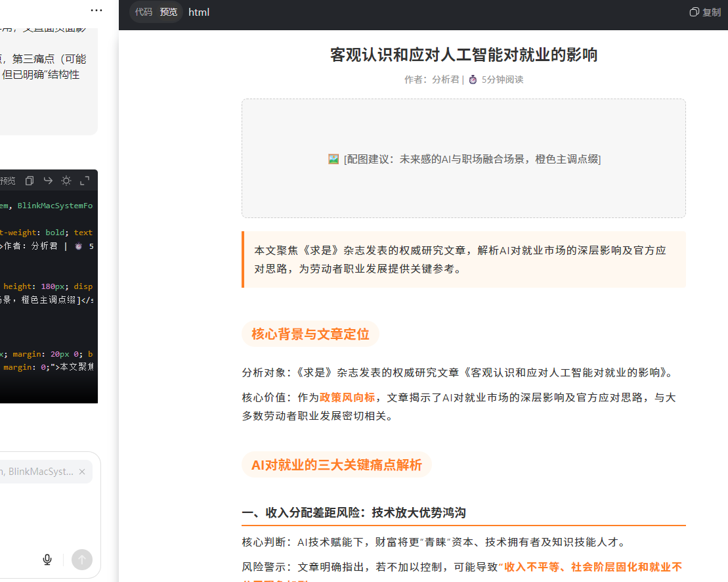Switch to the 代码 code tab
The image size is (728, 582).
click(144, 12)
